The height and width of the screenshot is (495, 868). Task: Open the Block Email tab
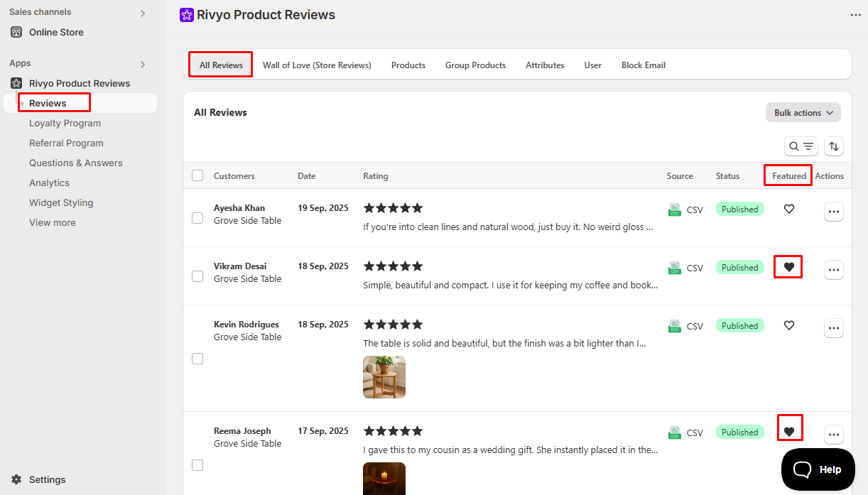[644, 65]
